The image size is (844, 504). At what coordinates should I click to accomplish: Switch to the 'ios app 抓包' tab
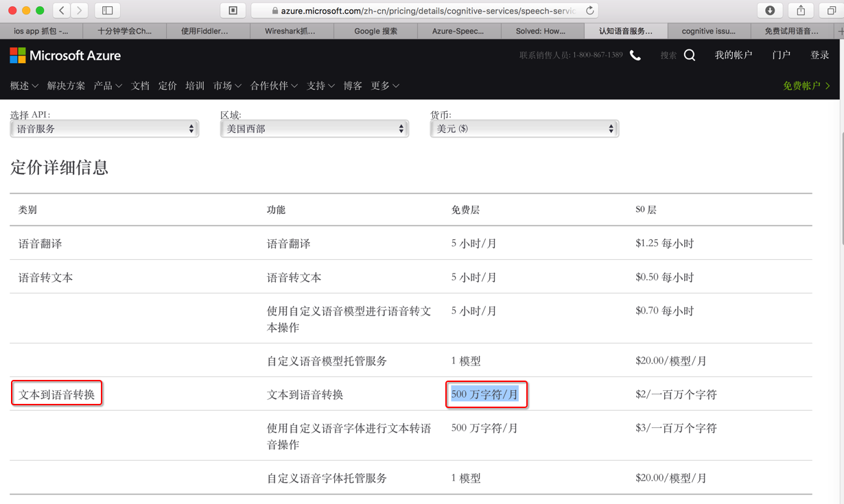(41, 31)
